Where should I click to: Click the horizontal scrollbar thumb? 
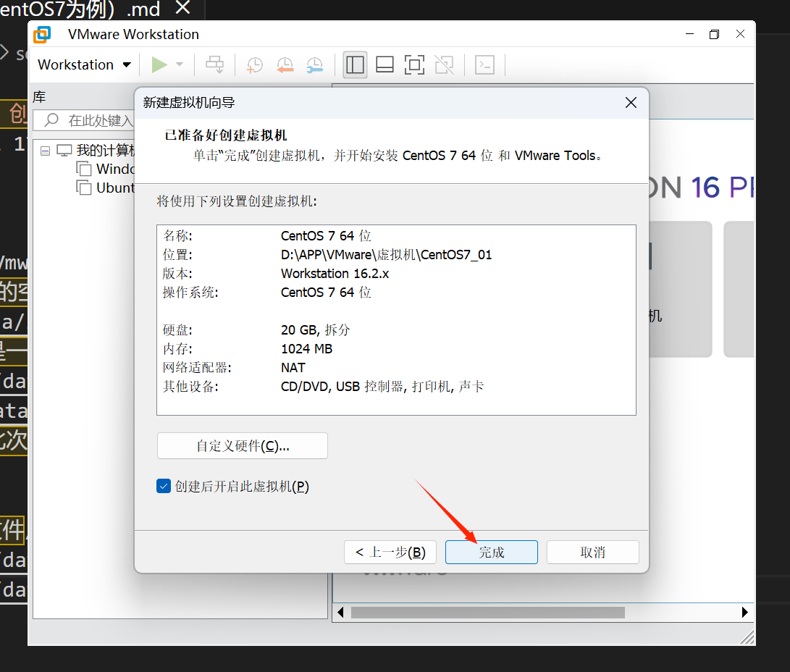(488, 612)
